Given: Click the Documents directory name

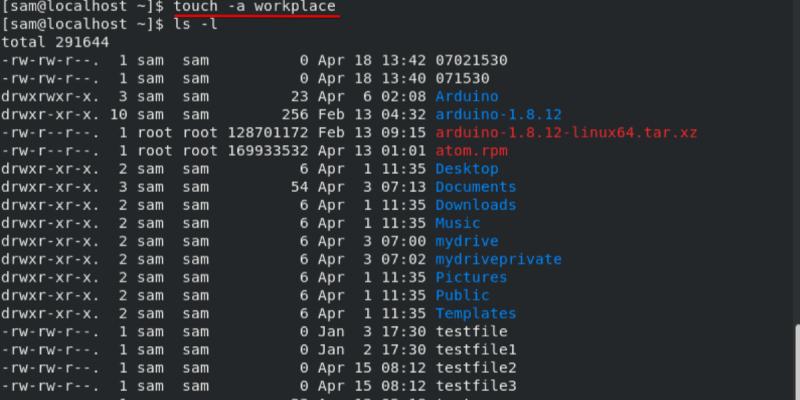Looking at the screenshot, I should [x=475, y=187].
